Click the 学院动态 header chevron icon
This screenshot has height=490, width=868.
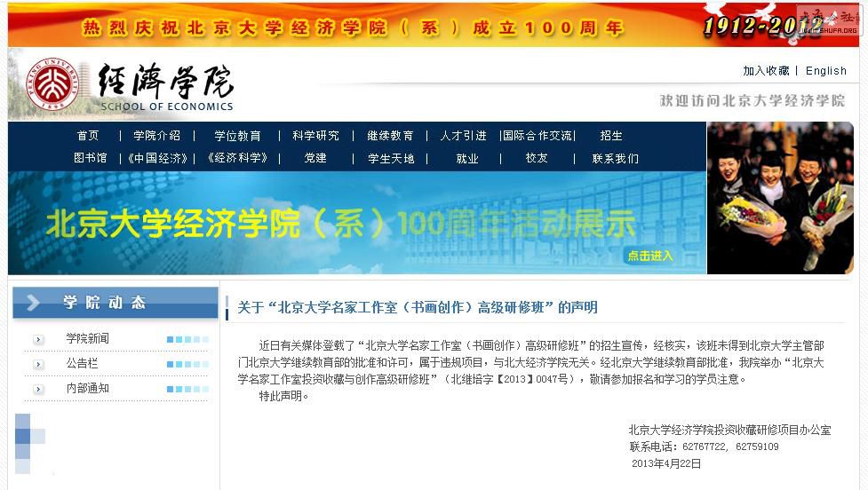tap(34, 303)
